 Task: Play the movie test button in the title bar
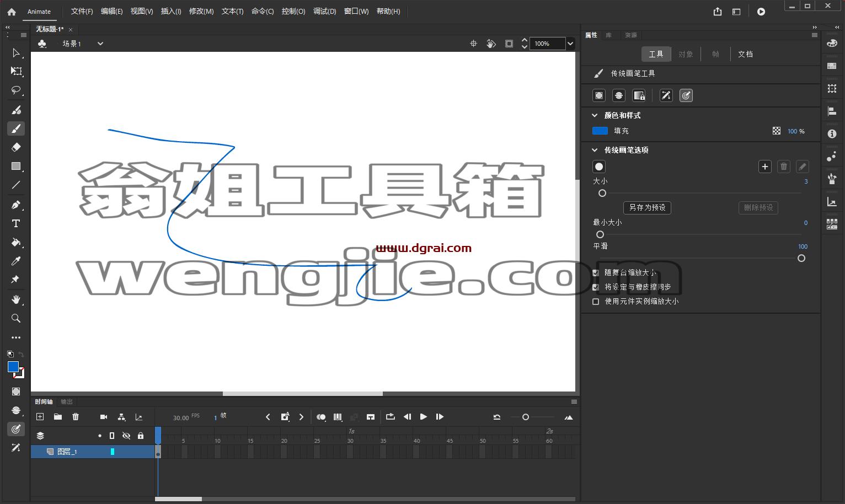point(761,12)
